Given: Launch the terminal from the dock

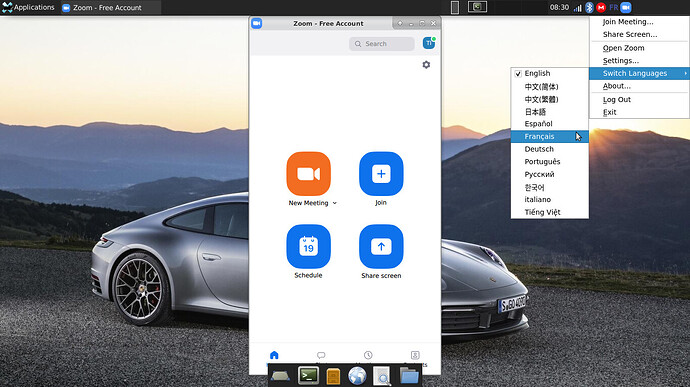Looking at the screenshot, I should point(308,376).
